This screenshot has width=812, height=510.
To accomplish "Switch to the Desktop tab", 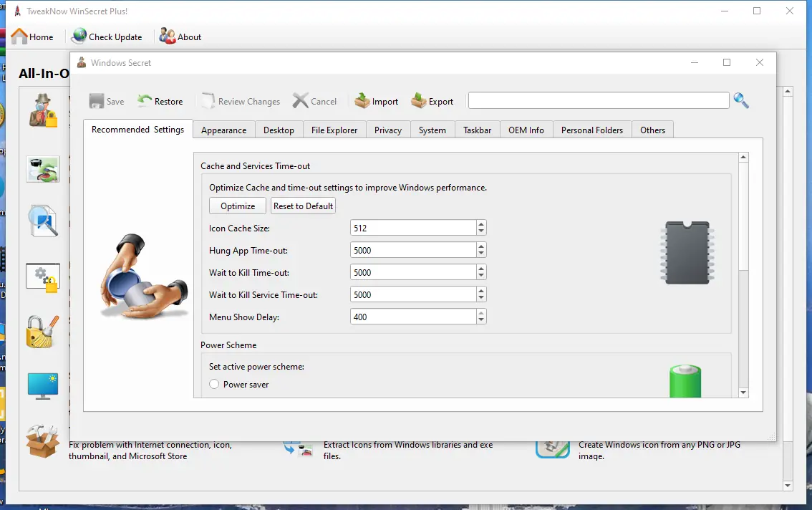I will (x=279, y=130).
